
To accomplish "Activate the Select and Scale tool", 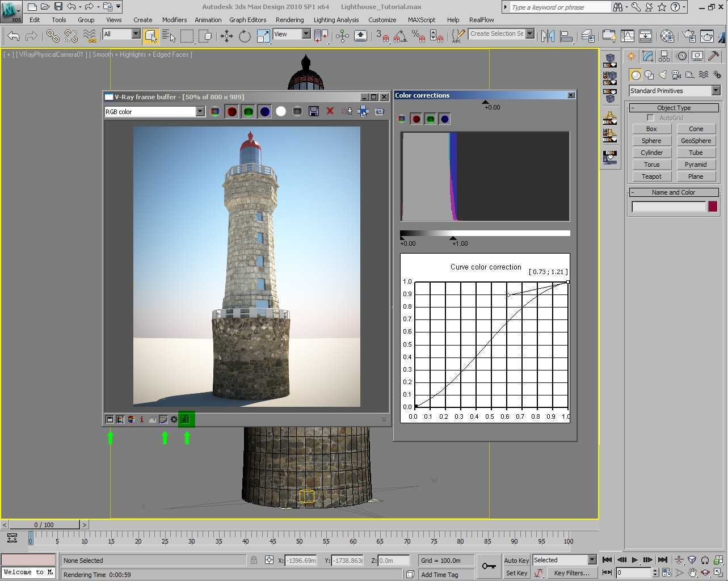I will pos(263,36).
